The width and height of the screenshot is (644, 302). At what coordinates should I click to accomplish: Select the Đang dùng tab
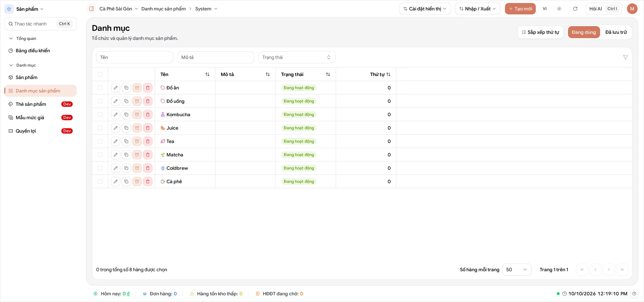coord(584,32)
